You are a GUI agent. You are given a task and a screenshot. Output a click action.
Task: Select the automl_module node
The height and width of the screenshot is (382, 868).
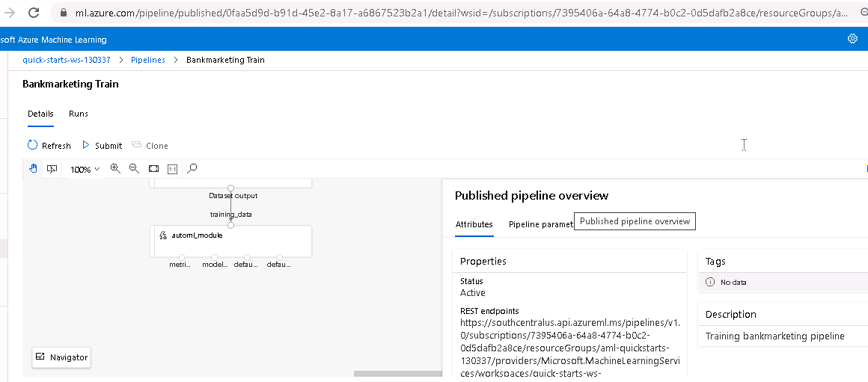point(230,241)
